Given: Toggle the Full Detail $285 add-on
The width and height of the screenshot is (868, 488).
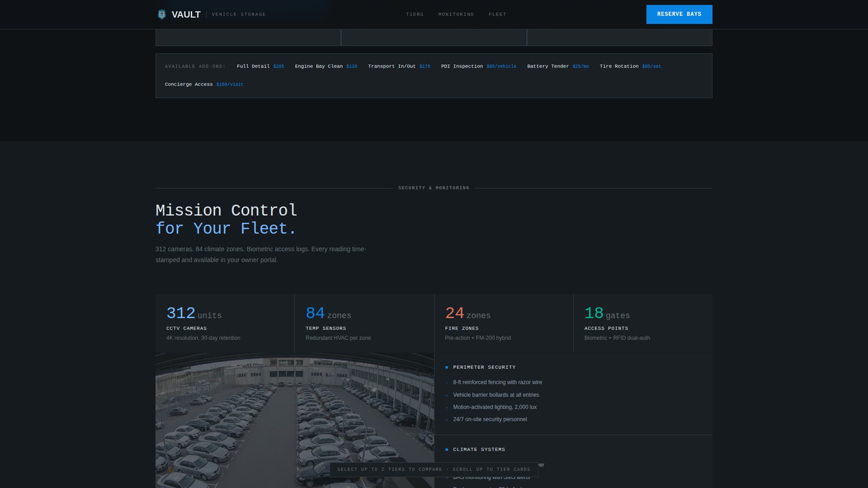Looking at the screenshot, I should click(x=260, y=66).
